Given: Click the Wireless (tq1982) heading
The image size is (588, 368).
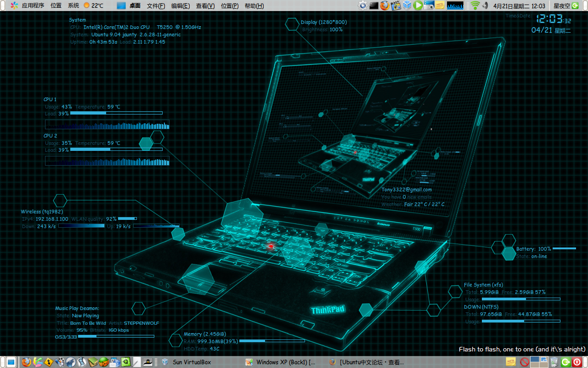Looking at the screenshot, I should [x=42, y=212].
